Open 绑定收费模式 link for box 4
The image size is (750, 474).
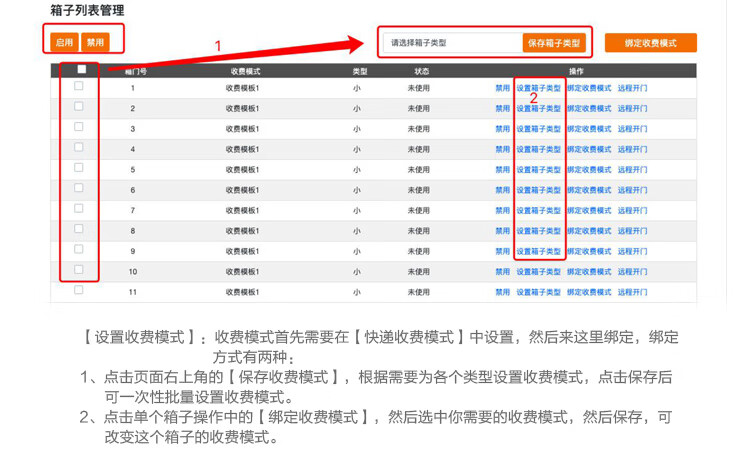589,149
